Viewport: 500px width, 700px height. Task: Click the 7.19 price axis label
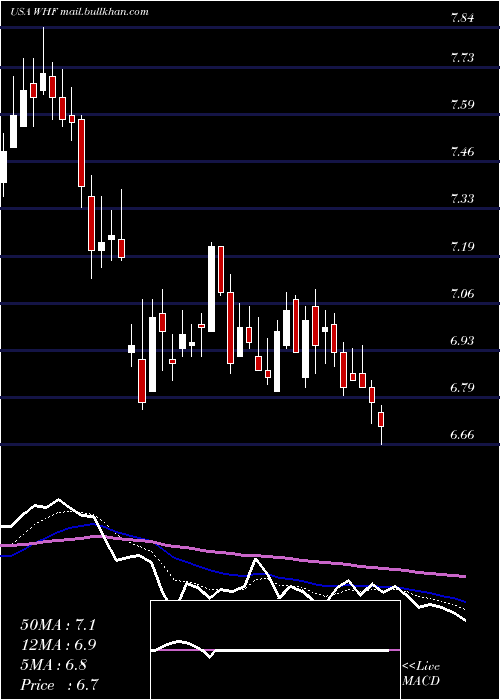click(462, 246)
